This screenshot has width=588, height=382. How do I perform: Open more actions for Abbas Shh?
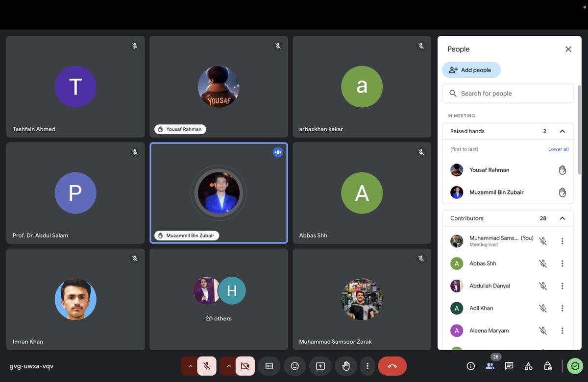point(563,263)
